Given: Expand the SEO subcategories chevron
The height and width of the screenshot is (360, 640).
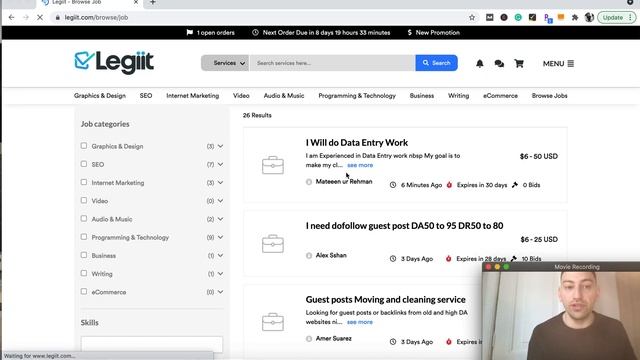Looking at the screenshot, I should [220, 164].
